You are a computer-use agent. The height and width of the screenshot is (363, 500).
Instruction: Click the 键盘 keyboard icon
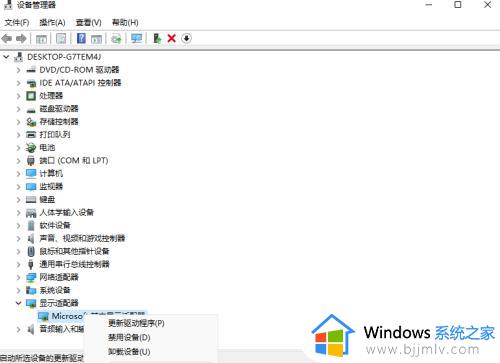(31, 199)
